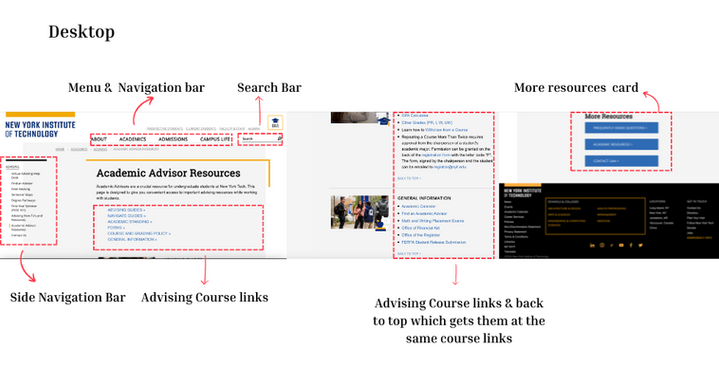Go to Home in the breadcrumb
The width and height of the screenshot is (719, 367).
[x=60, y=149]
